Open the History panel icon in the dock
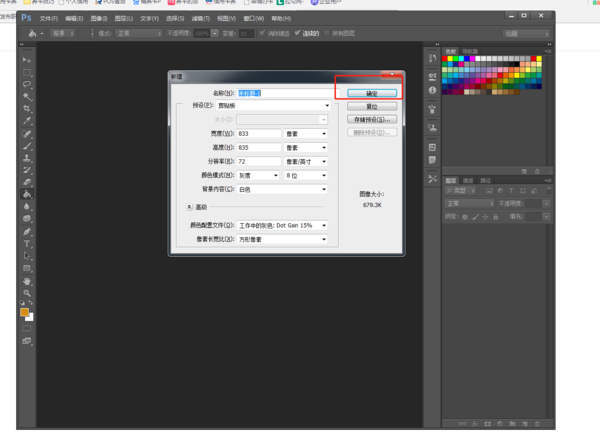This screenshot has width=600, height=434. (432, 58)
